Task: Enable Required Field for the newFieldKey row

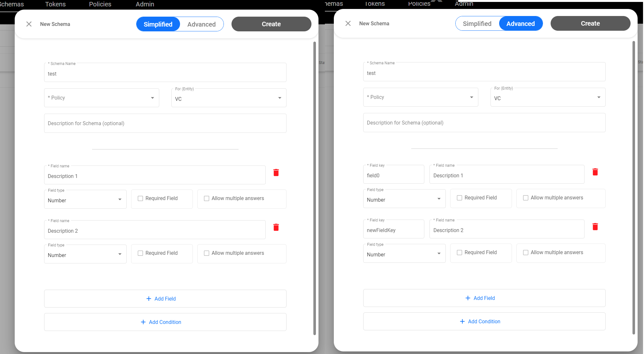Action: tap(459, 252)
